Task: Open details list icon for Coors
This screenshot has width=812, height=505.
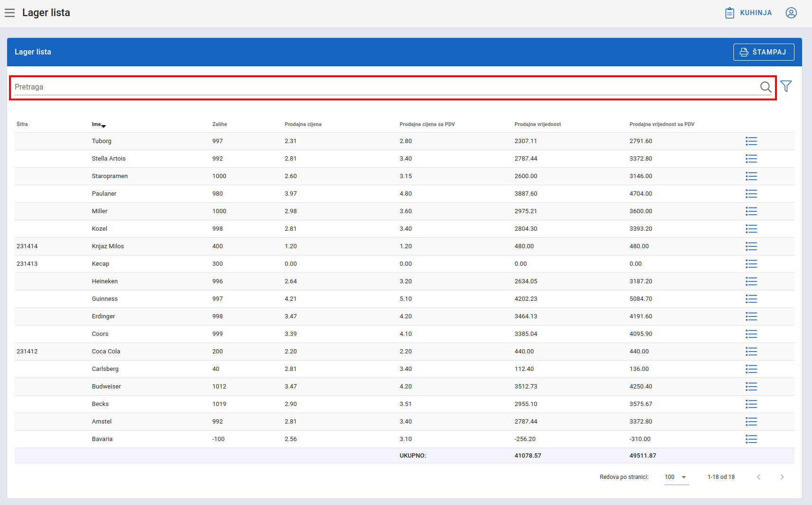Action: click(751, 334)
